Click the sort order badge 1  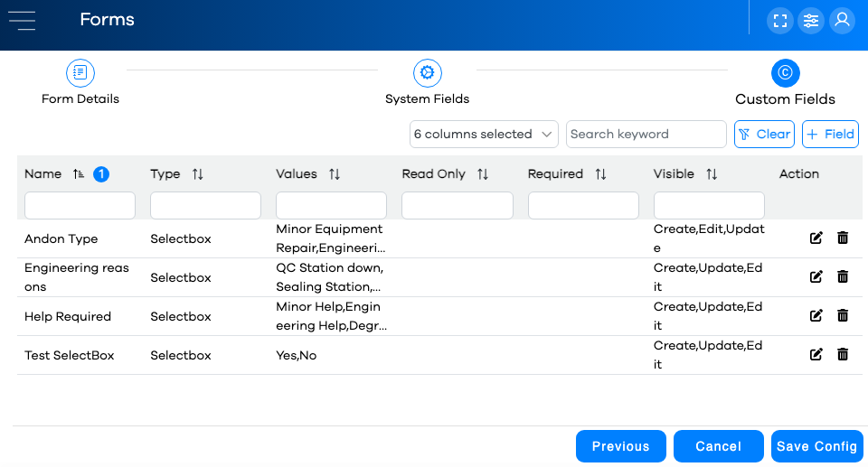[x=101, y=174]
